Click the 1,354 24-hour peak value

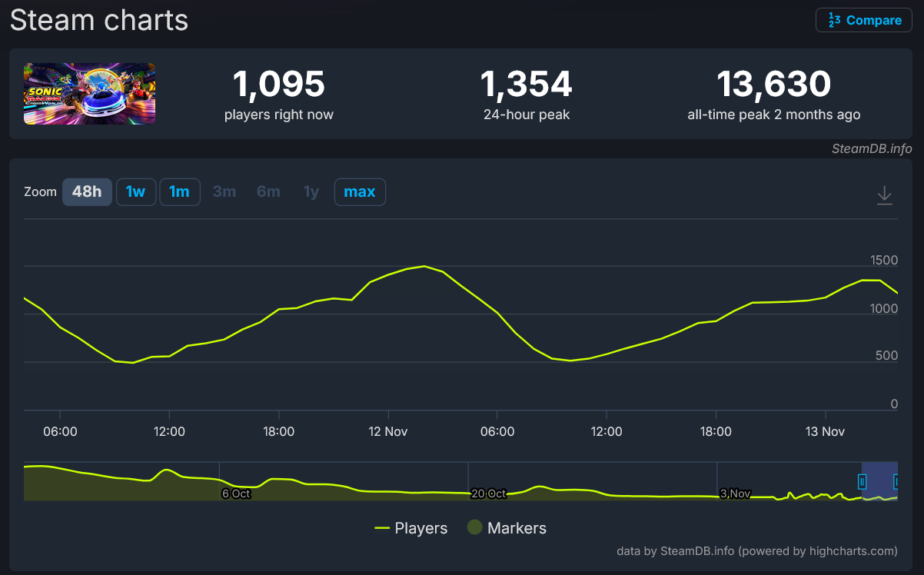(x=527, y=84)
